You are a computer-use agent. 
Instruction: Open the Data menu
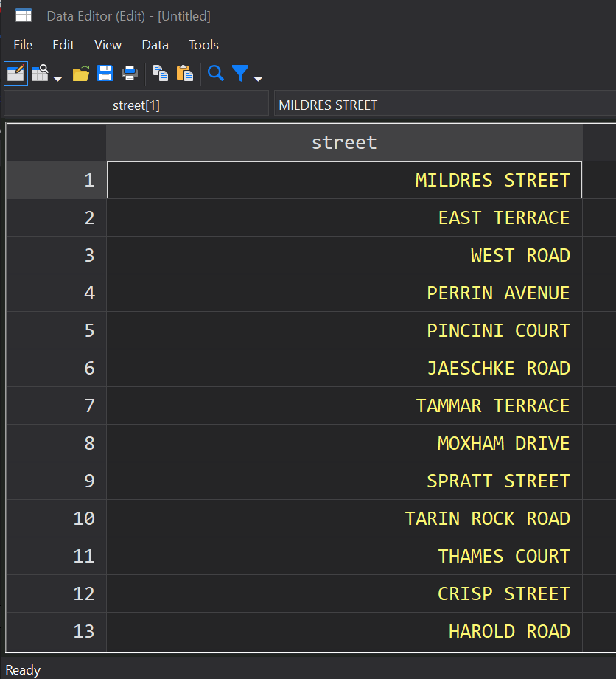coord(155,45)
